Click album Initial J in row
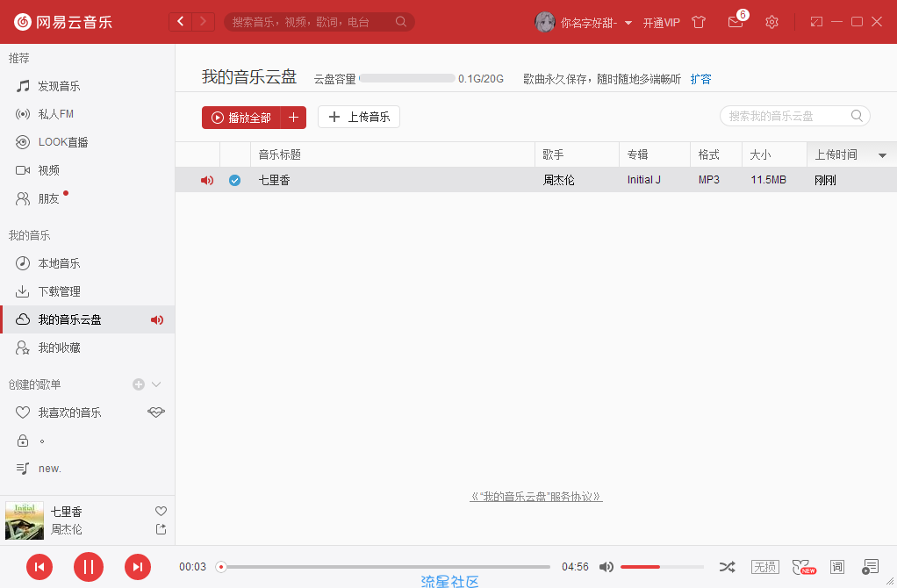The width and height of the screenshot is (897, 588). coord(643,180)
